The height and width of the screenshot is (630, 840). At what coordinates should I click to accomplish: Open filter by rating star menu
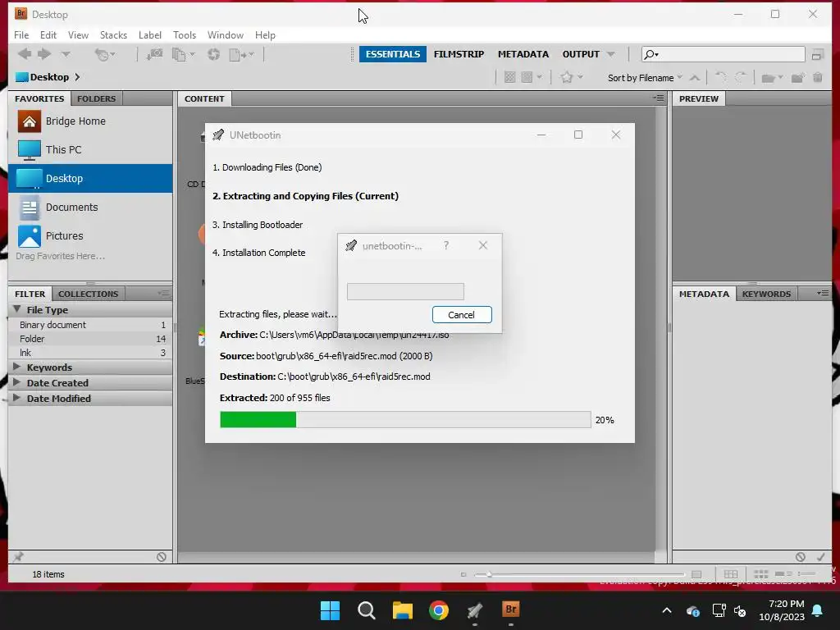(571, 77)
